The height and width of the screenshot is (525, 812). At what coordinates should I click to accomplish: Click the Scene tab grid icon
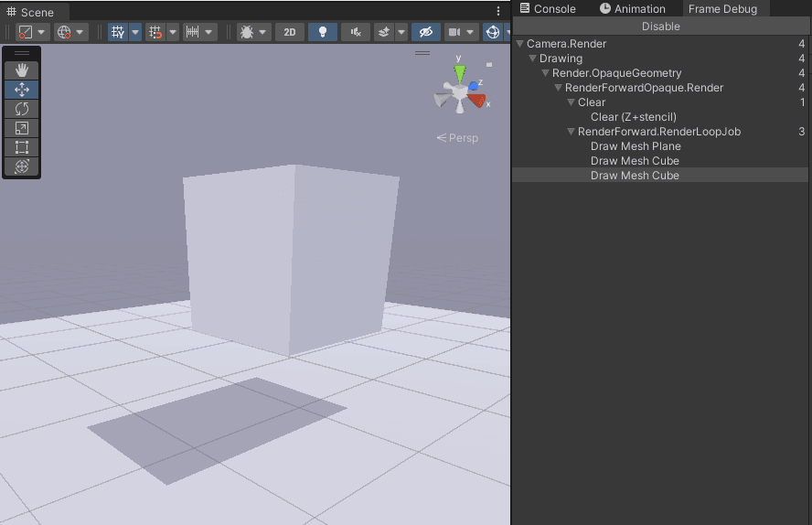(x=11, y=11)
